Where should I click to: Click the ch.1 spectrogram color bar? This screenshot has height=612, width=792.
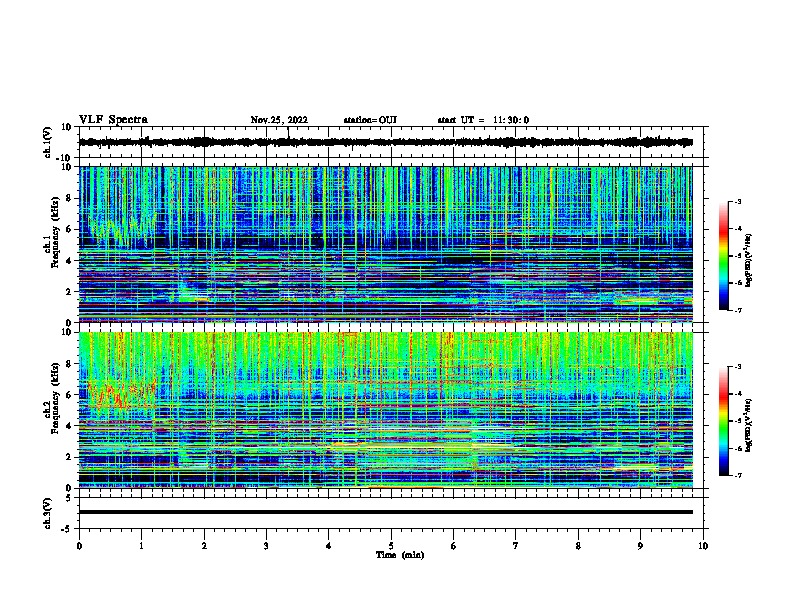(x=724, y=256)
